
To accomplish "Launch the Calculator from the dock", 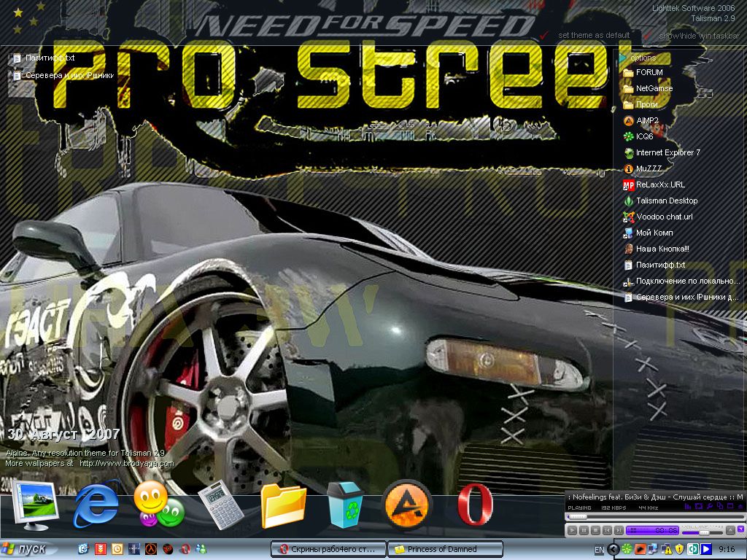I will pos(220,505).
